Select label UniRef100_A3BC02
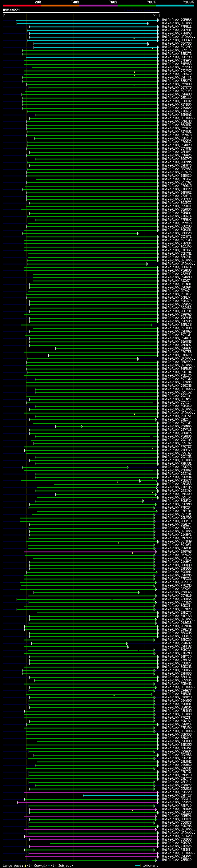The width and height of the screenshot is (197, 868). [177, 101]
